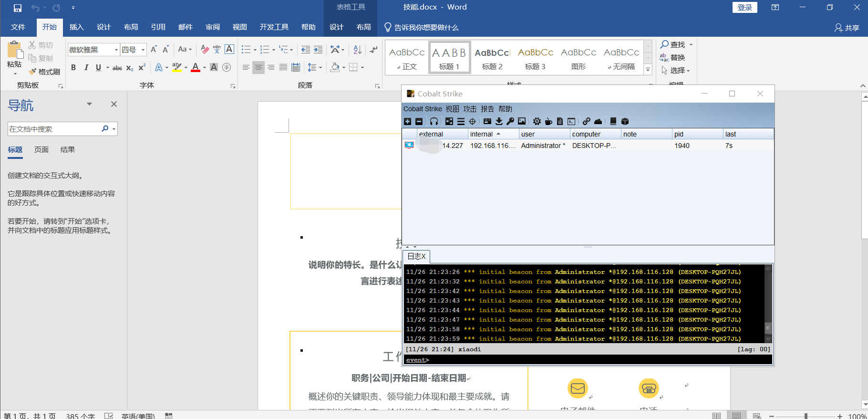868x419 pixels.
Task: Switch to the 页面 tab in navigation pane
Action: [41, 150]
